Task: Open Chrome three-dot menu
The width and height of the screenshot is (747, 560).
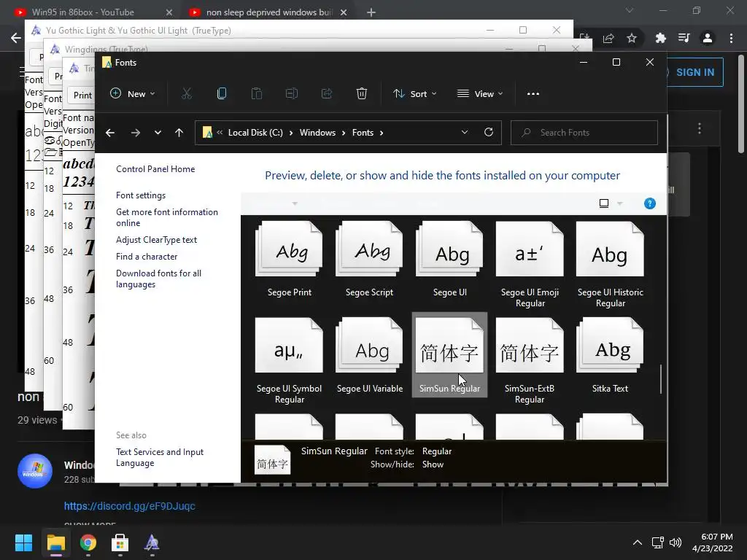Action: [x=731, y=38]
